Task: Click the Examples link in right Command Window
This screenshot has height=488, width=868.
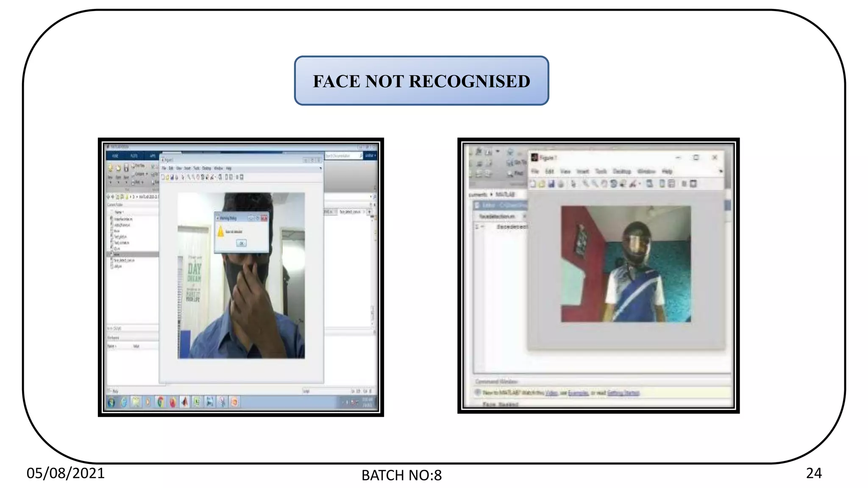Action: point(578,393)
